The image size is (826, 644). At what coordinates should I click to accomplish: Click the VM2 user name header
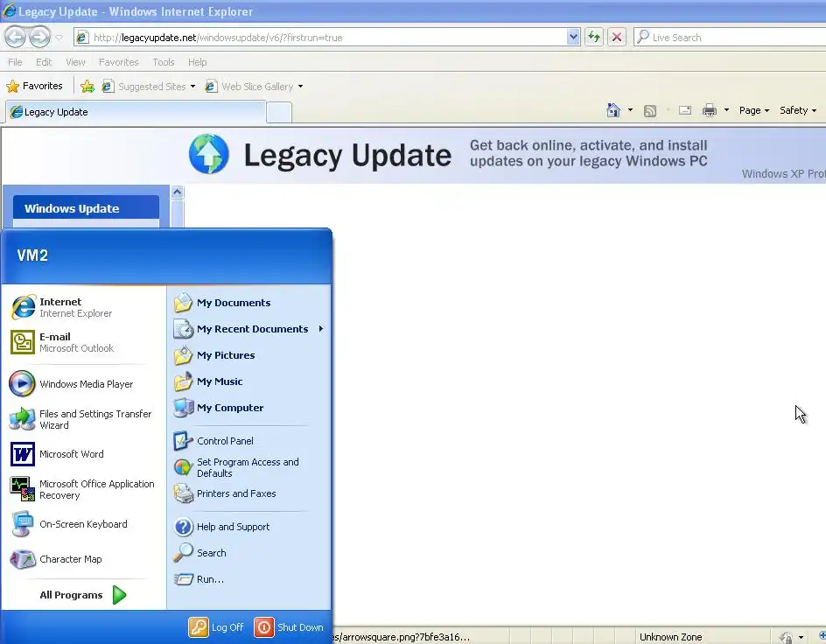tap(32, 255)
